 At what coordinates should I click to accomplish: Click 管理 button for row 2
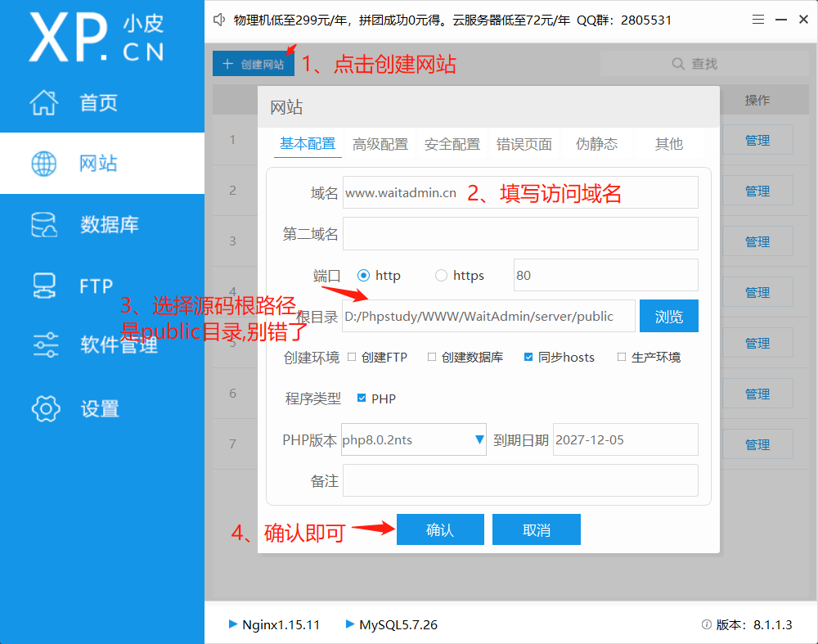point(757,191)
